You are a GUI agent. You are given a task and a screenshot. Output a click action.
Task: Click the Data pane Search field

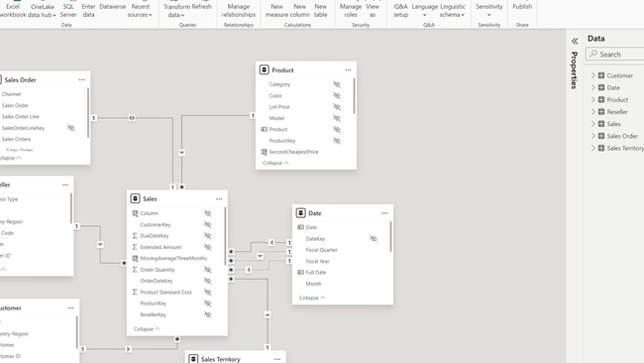[615, 54]
